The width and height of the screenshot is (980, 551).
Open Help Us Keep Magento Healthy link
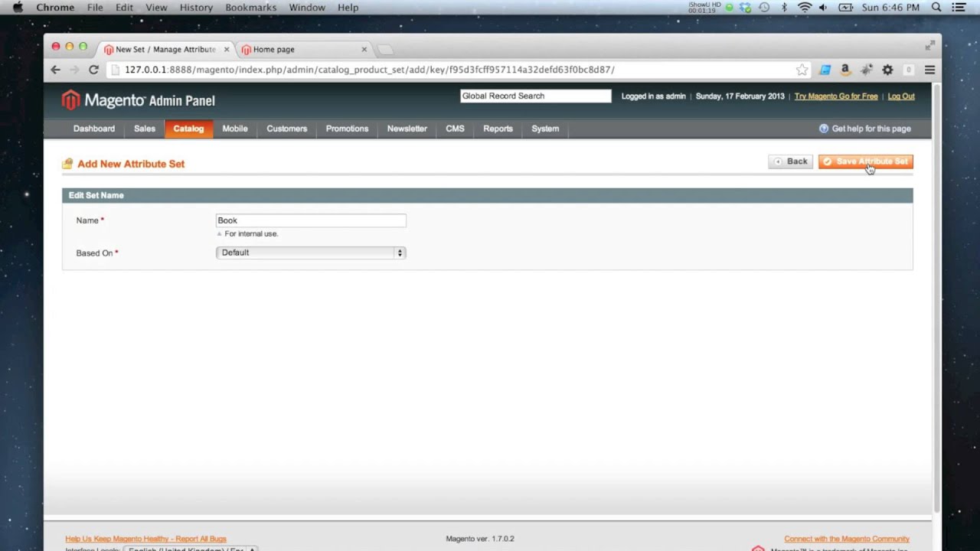click(145, 539)
